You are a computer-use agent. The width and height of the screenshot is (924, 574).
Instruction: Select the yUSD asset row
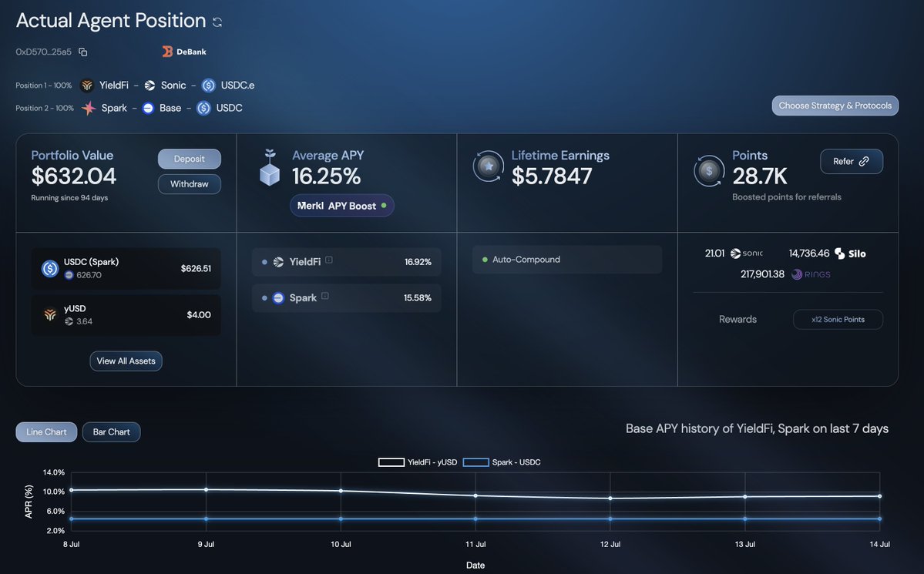tap(126, 315)
